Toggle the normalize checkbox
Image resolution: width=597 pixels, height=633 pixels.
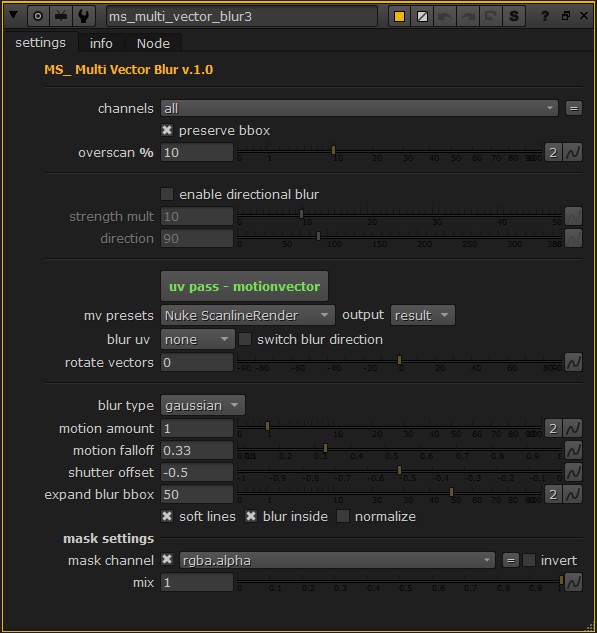tap(343, 516)
